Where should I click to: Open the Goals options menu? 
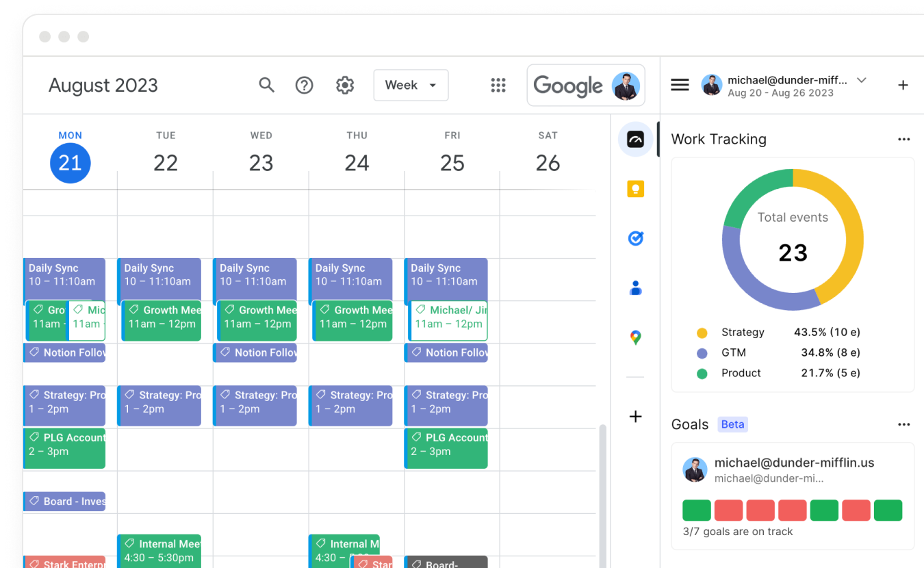pyautogui.click(x=904, y=424)
